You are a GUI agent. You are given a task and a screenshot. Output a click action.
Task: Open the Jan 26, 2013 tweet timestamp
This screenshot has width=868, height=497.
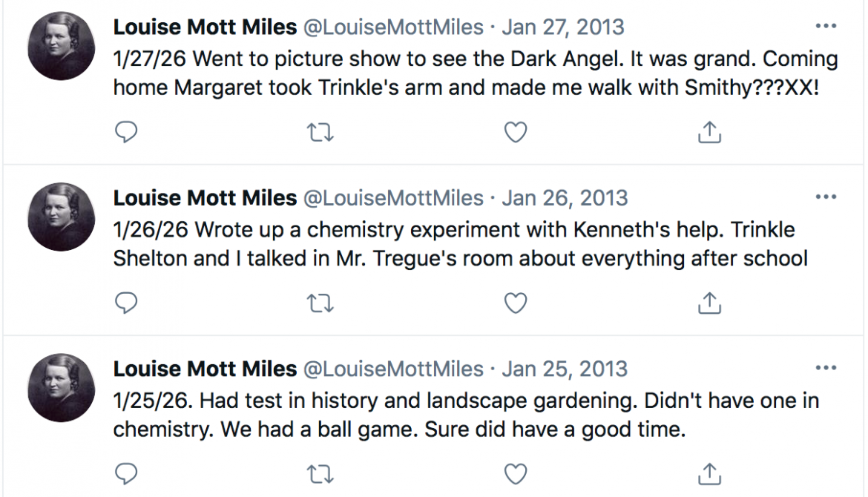[565, 198]
